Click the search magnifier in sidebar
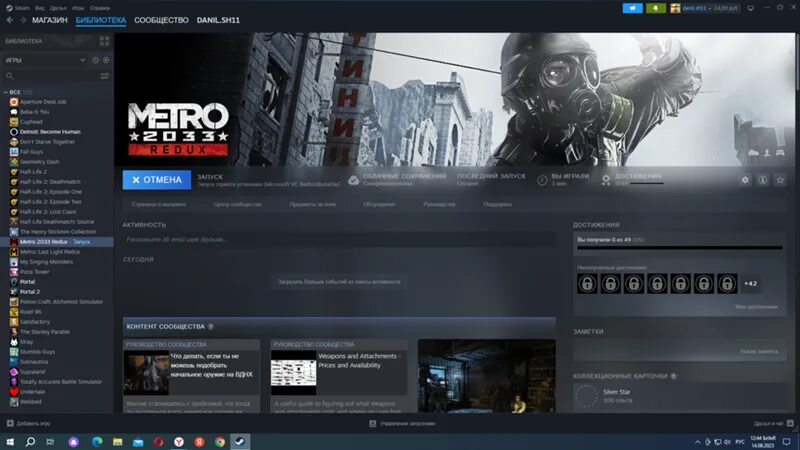The image size is (800, 450). coord(10,76)
